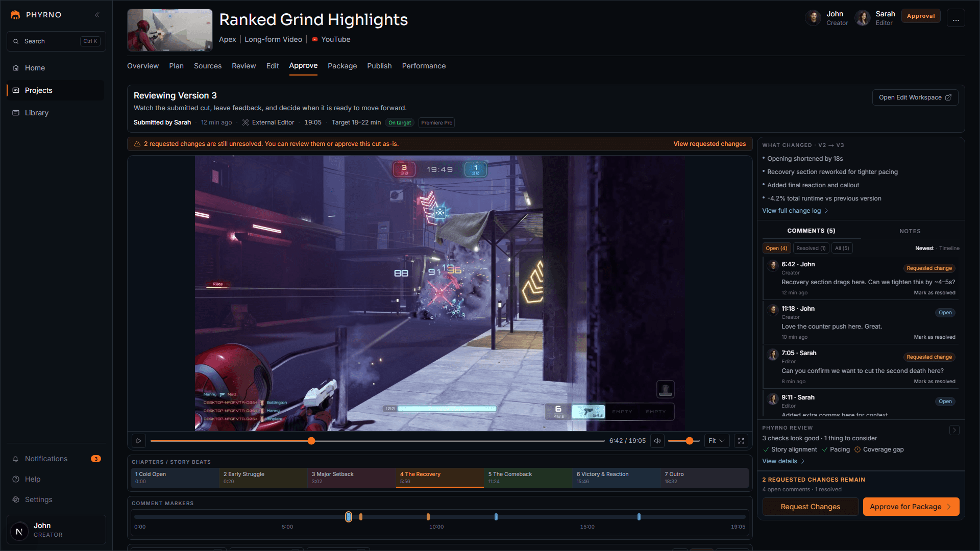Switch to the Overview tab
This screenshot has height=551, width=980.
point(143,66)
